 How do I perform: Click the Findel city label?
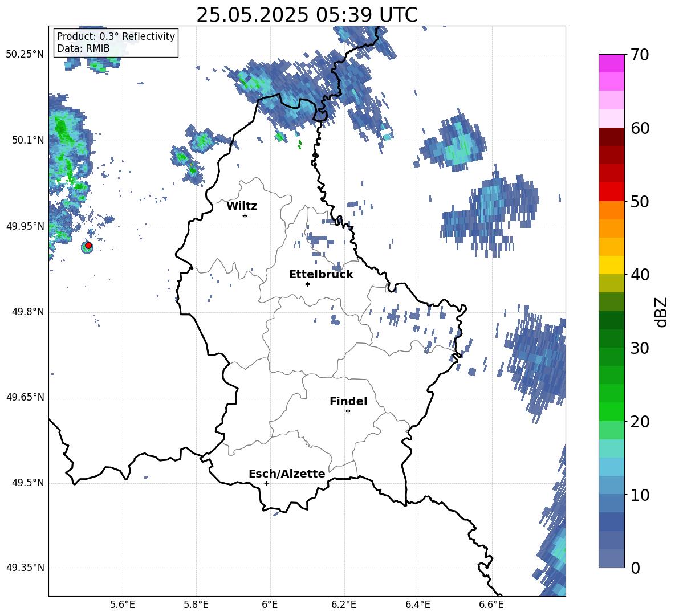click(x=348, y=401)
